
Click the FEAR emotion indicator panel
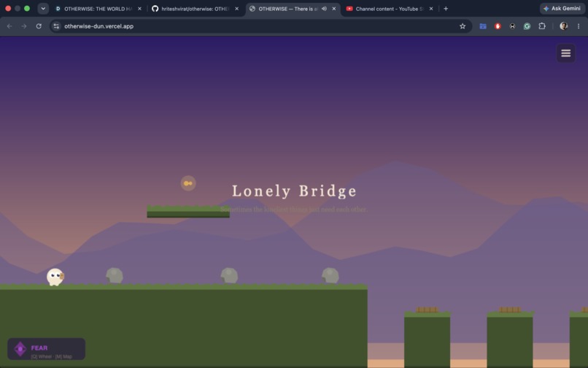(47, 349)
